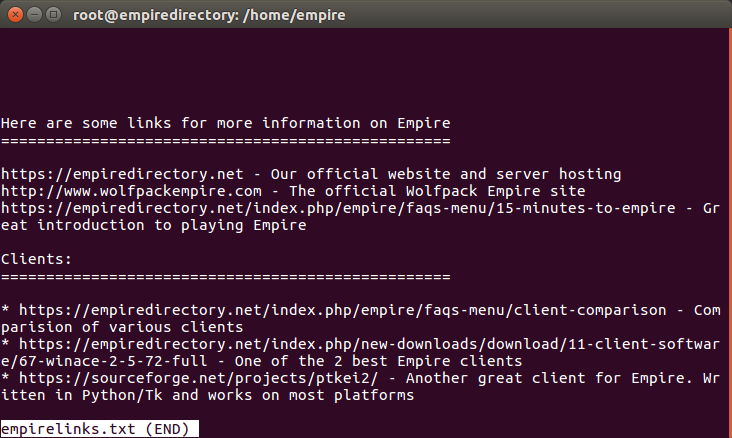
Task: Click the client-comparison FAQ URL
Action: pyautogui.click(x=342, y=310)
